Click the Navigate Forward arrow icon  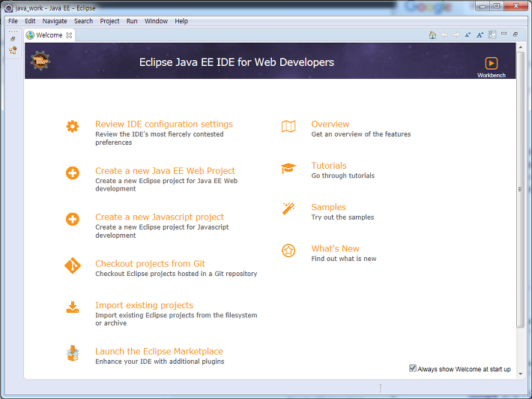pos(456,35)
